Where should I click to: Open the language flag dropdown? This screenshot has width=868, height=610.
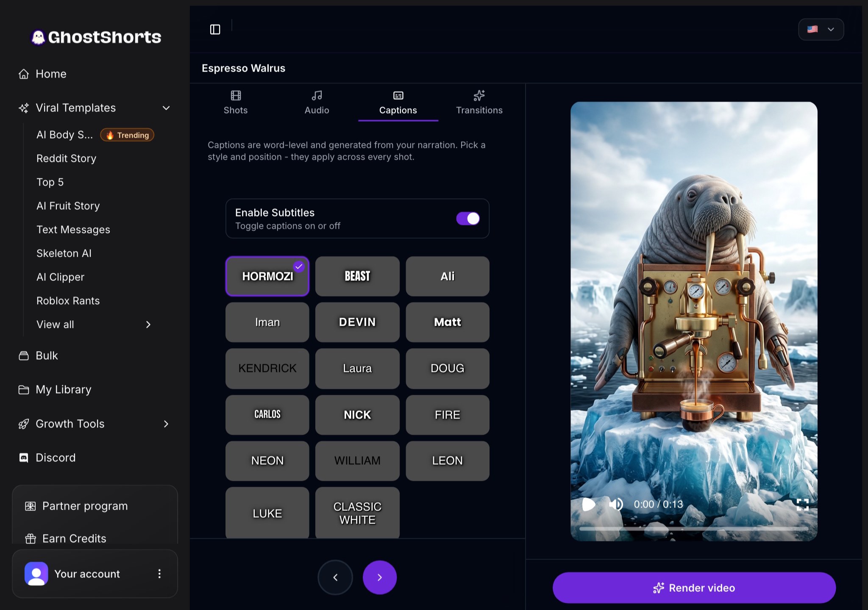pos(821,29)
